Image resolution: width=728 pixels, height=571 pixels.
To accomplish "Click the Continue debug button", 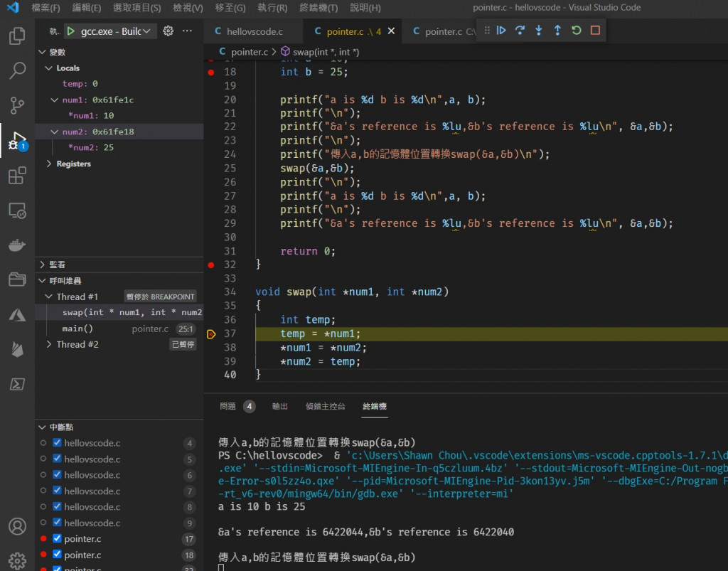I will pyautogui.click(x=502, y=31).
